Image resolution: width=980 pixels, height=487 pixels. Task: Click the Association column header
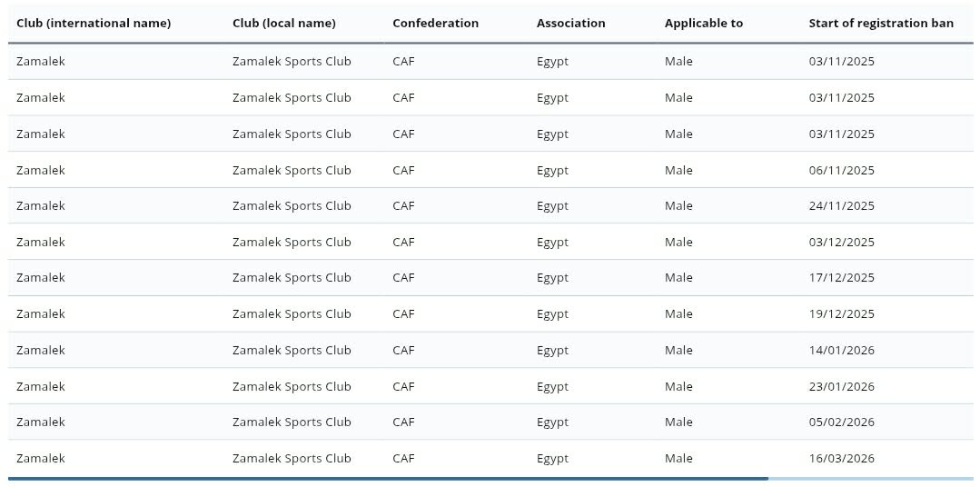pos(570,23)
